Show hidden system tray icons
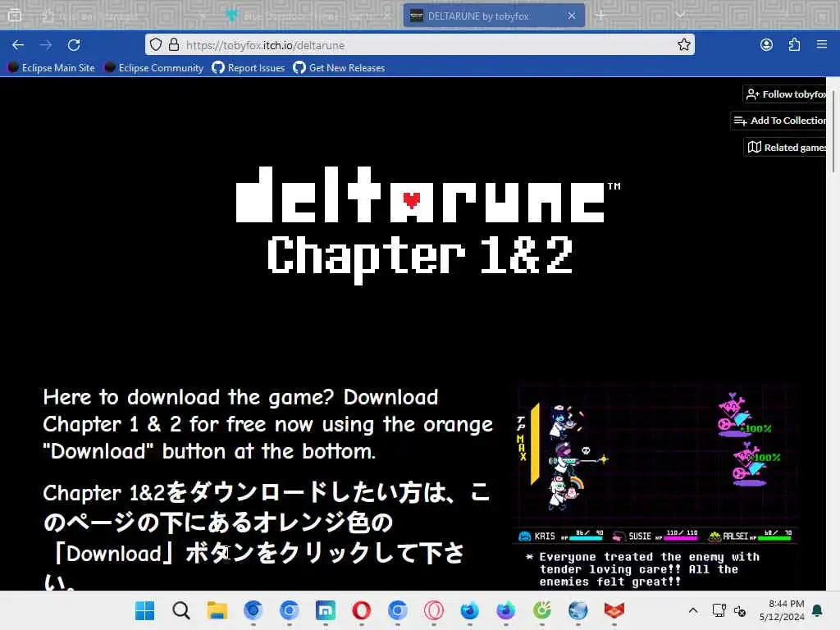840x630 pixels. tap(692, 610)
